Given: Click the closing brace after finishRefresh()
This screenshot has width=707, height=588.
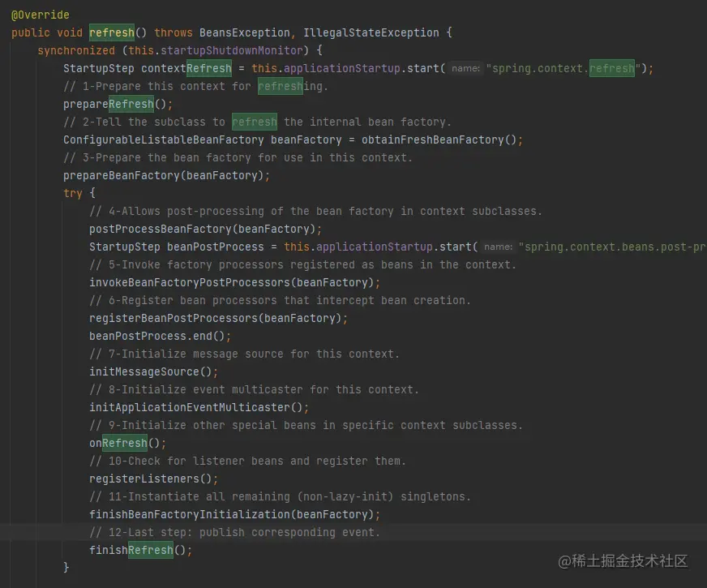Looking at the screenshot, I should (x=66, y=567).
